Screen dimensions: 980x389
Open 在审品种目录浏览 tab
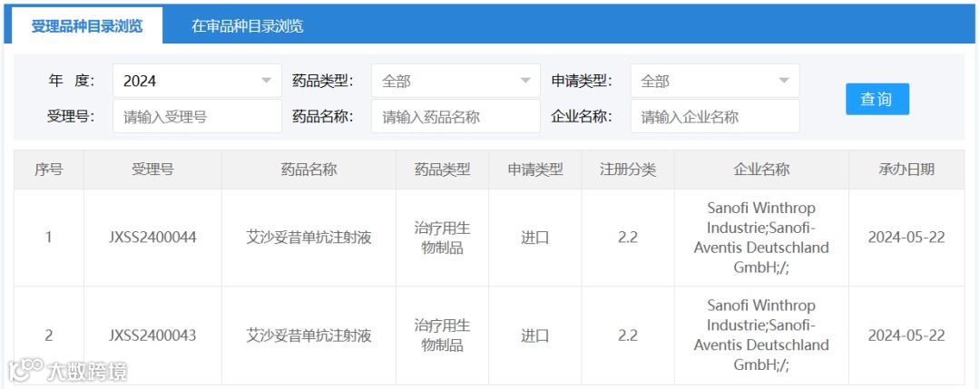point(248,26)
